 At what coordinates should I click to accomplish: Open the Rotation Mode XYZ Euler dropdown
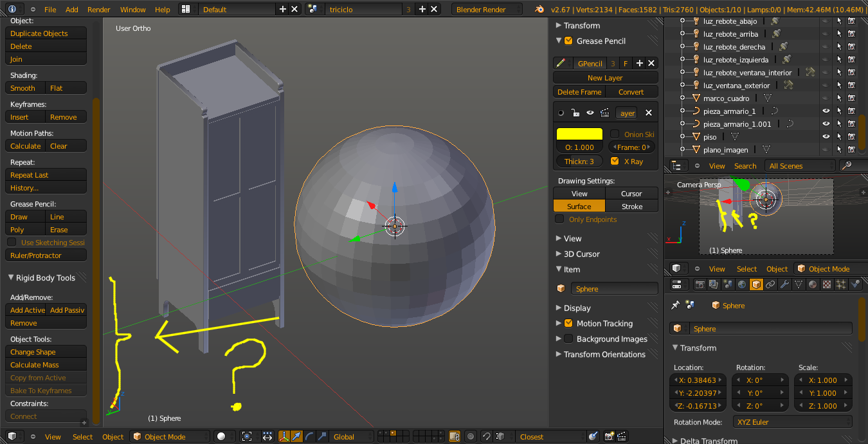pyautogui.click(x=792, y=422)
